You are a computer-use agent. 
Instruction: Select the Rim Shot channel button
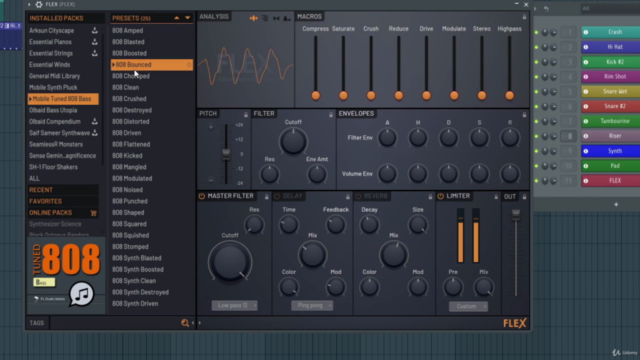(611, 77)
